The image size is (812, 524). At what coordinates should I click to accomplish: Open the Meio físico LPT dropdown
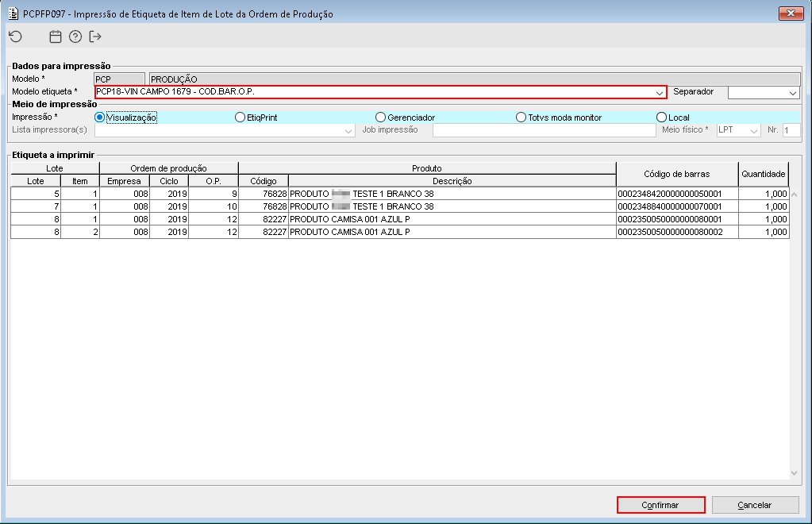click(754, 130)
